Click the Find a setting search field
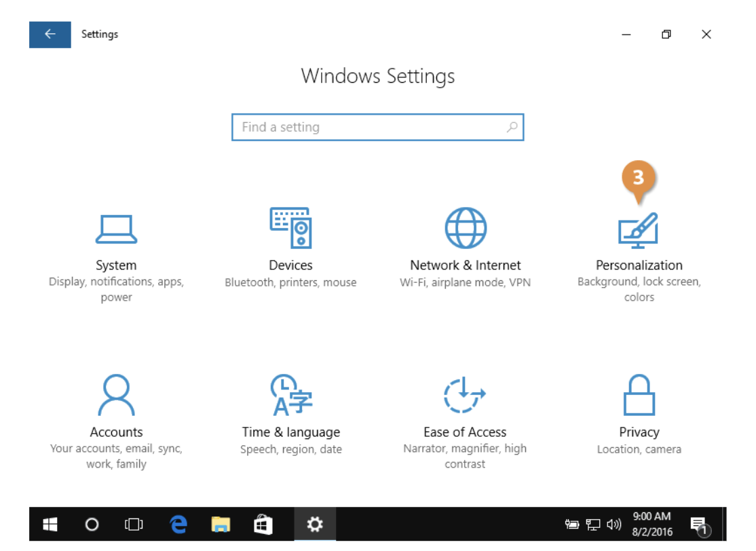Screen dimensions: 756x551 (377, 128)
